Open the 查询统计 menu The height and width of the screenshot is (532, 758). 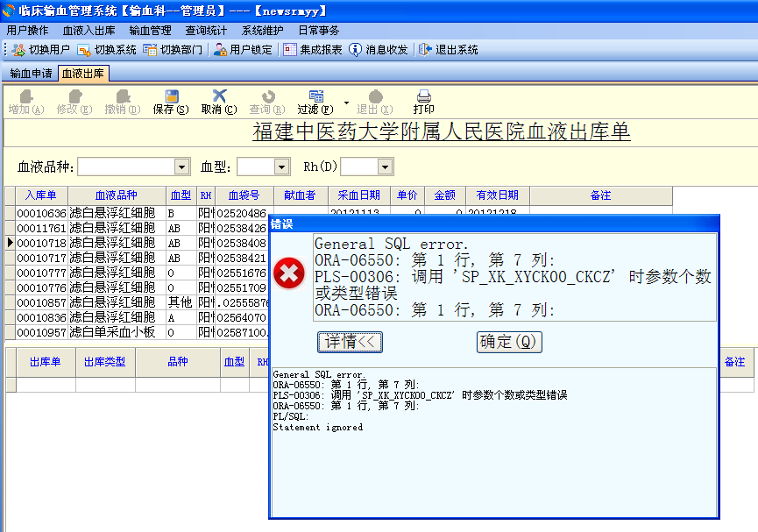[x=207, y=31]
